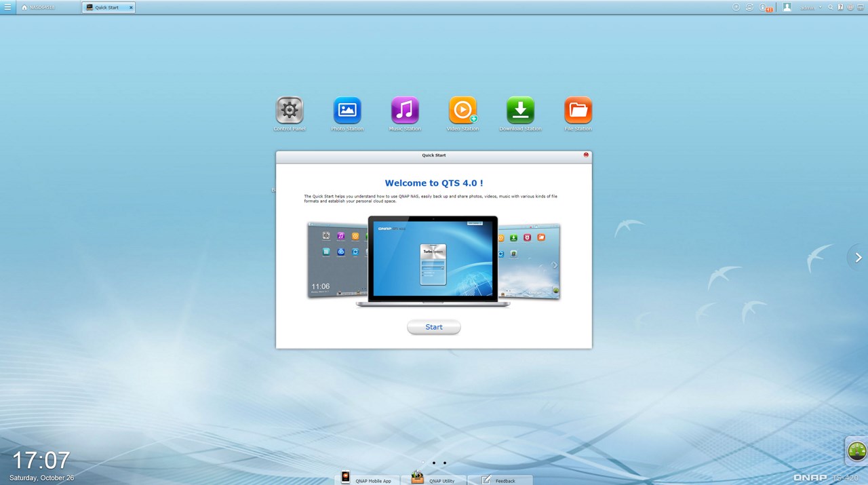Open the external devices refresh icon
The image size is (868, 485).
749,7
